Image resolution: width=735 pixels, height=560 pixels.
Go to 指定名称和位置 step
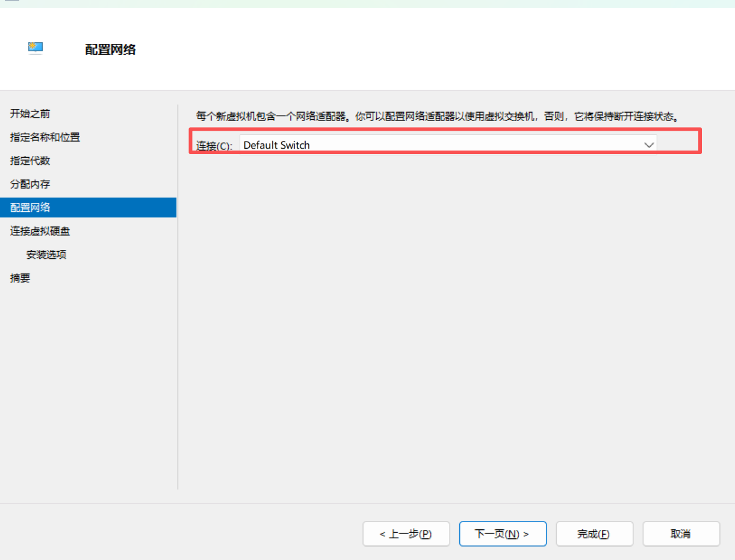pos(45,137)
